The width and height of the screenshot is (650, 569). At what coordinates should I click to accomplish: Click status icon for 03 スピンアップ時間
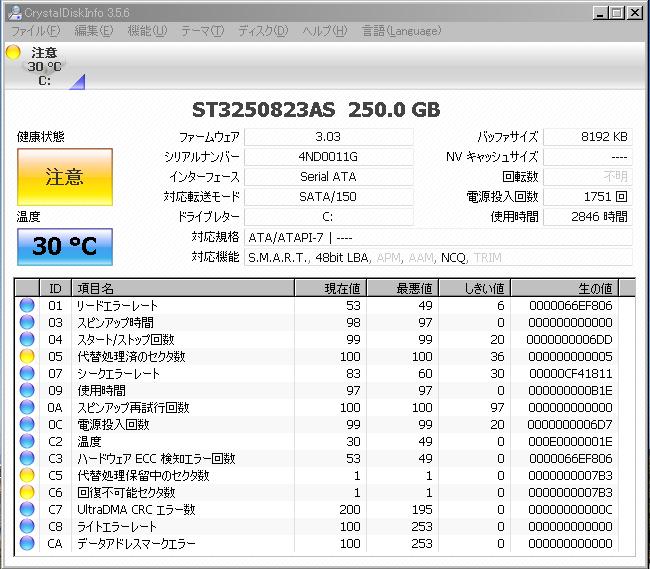pyautogui.click(x=27, y=322)
